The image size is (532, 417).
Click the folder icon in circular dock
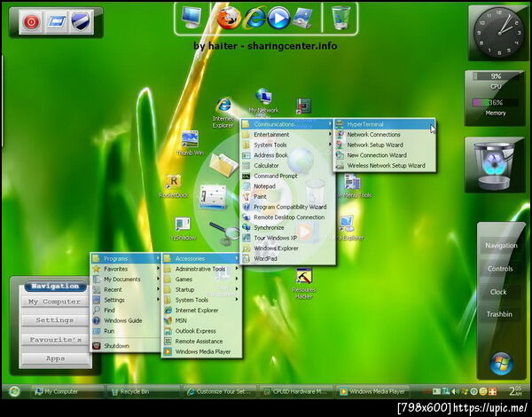[x=223, y=164]
